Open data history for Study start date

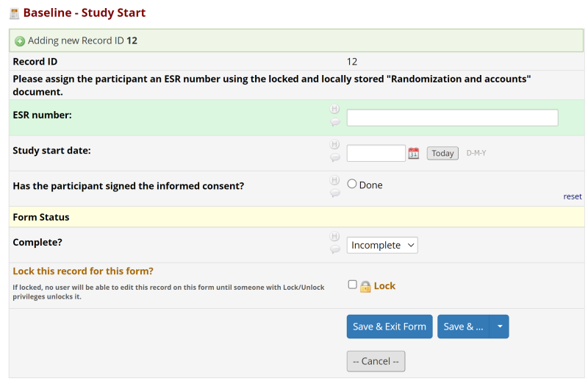click(335, 145)
